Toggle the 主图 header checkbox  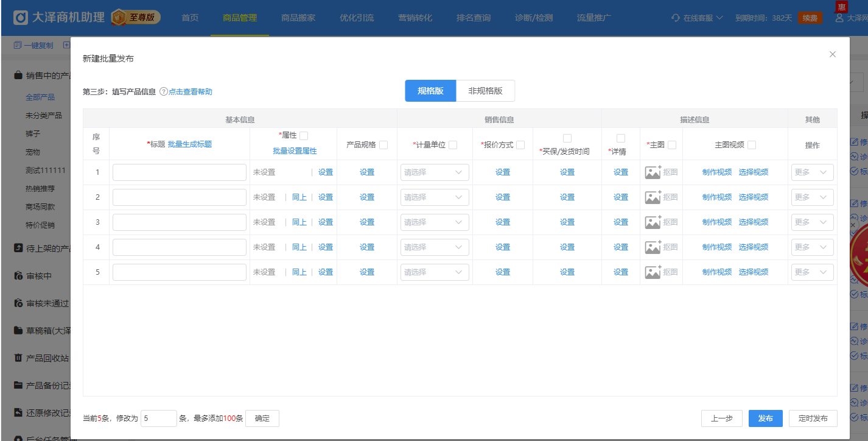point(672,145)
